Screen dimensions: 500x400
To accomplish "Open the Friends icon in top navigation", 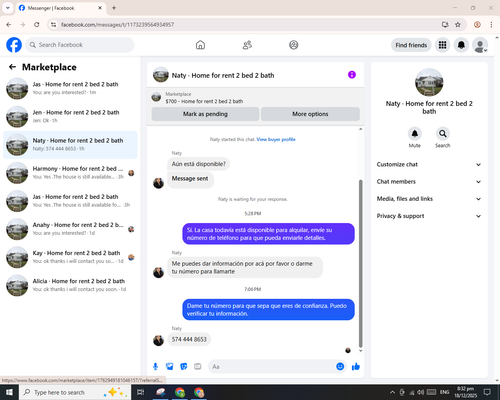I will [247, 45].
